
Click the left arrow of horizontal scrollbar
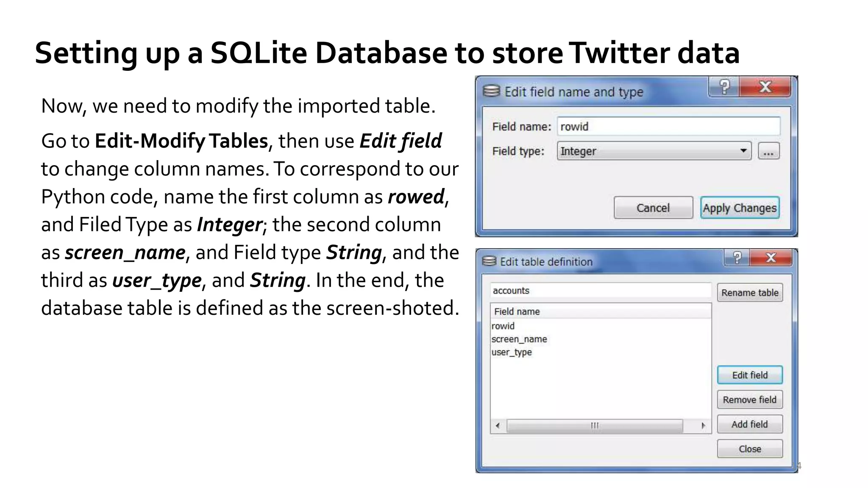(498, 425)
